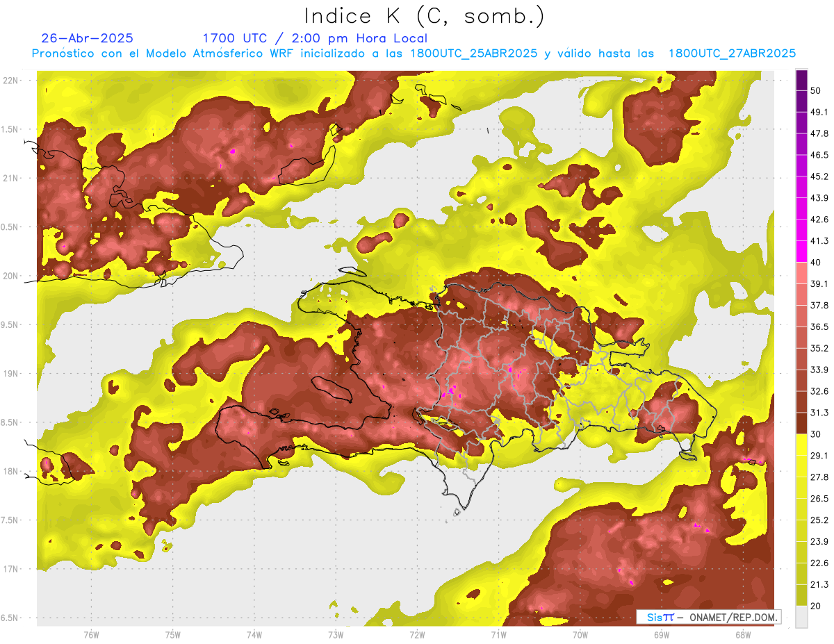Click the '23.9' legend value
Screen dimensions: 834x644
point(819,541)
